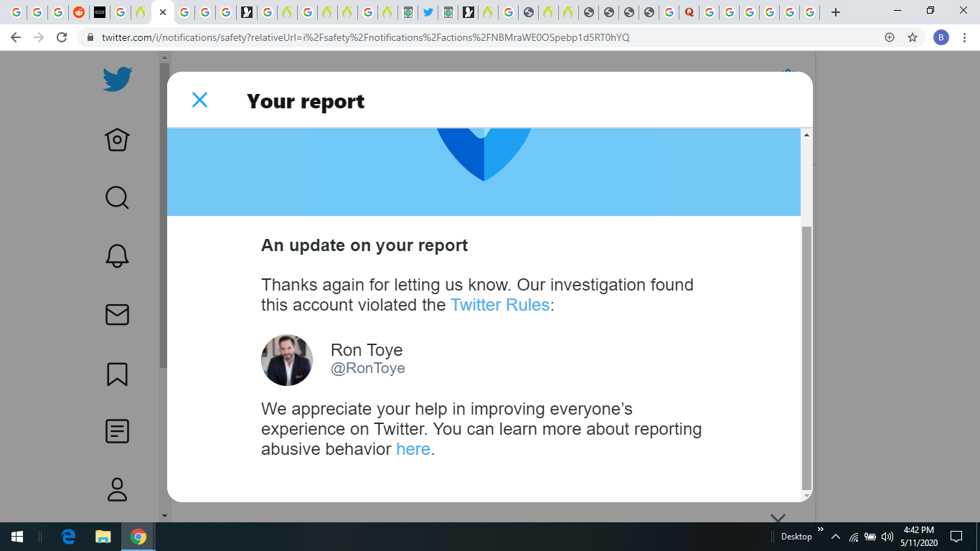View site information padlock icon
The width and height of the screenshot is (980, 551).
[90, 37]
